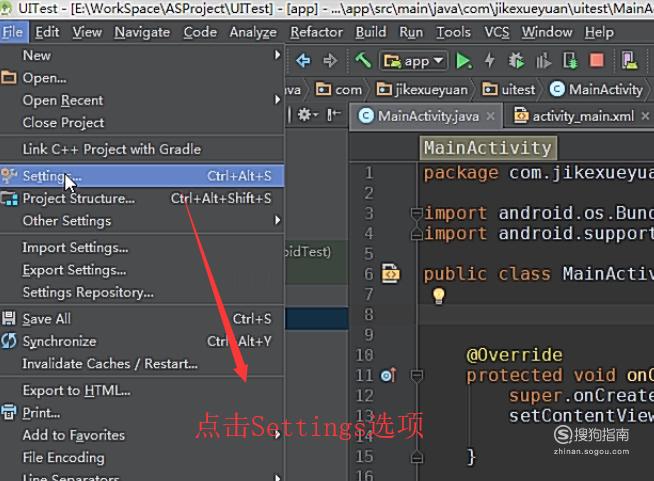Viewport: 654px width, 481px height.
Task: Close the activity_main.xml tab
Action: coord(645,116)
